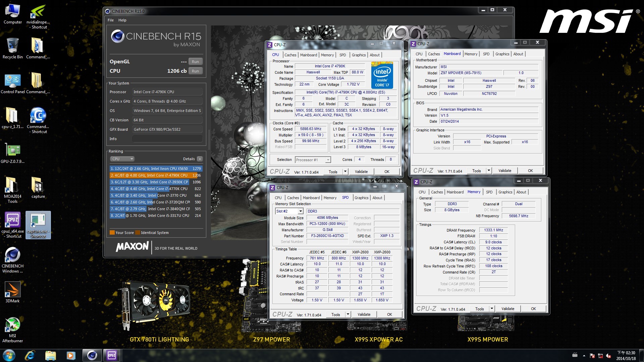The height and width of the screenshot is (362, 644).
Task: Expand ranking Details arrow button
Action: tap(200, 159)
